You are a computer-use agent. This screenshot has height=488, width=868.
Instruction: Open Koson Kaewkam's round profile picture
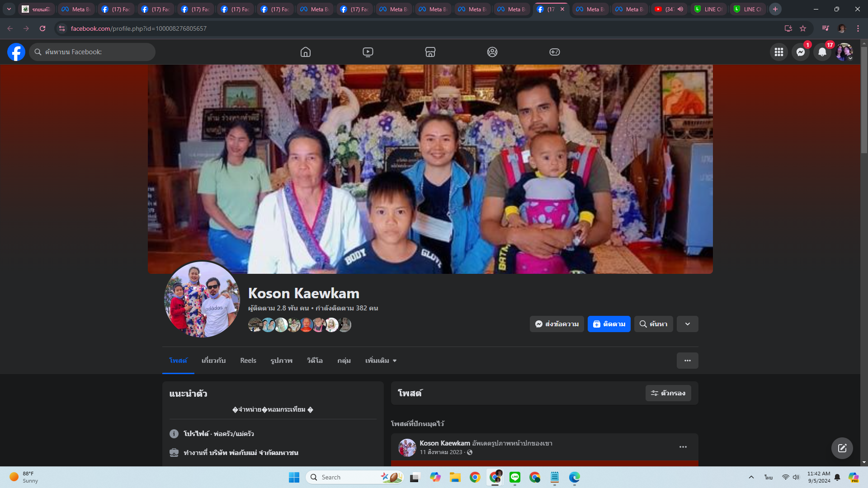coord(202,299)
